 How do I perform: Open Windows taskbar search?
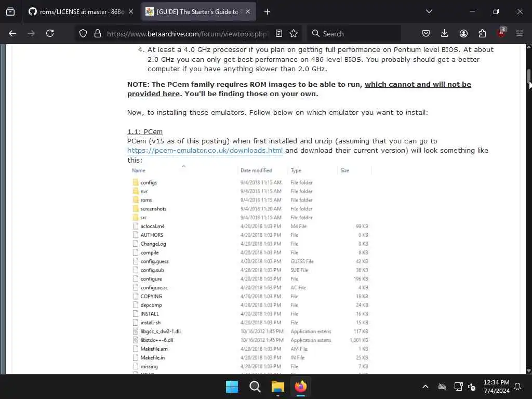[x=255, y=387]
